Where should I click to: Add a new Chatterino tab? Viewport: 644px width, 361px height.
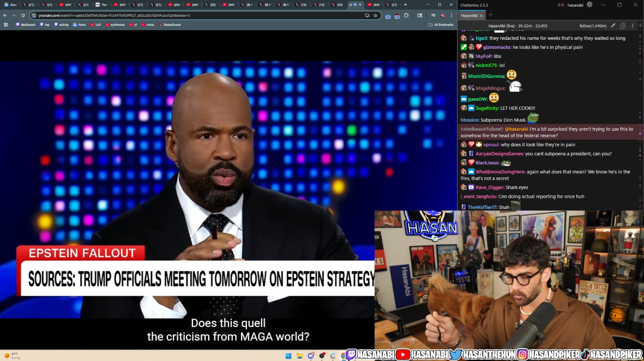pos(490,15)
